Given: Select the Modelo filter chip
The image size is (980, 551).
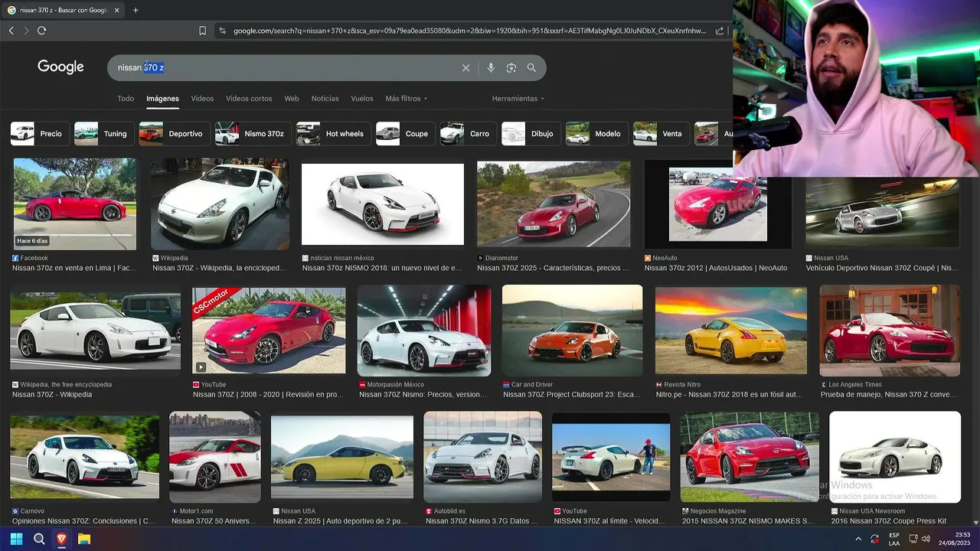Looking at the screenshot, I should coord(596,134).
